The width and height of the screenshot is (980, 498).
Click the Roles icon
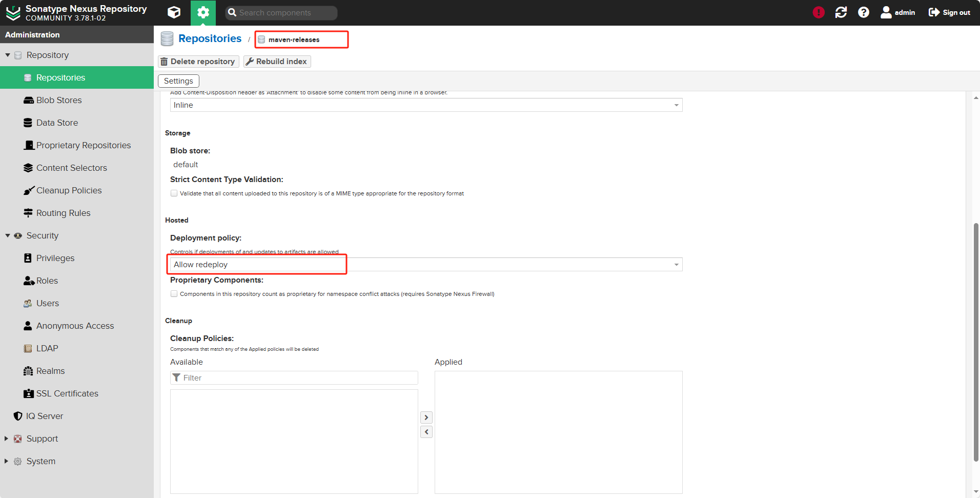click(29, 281)
